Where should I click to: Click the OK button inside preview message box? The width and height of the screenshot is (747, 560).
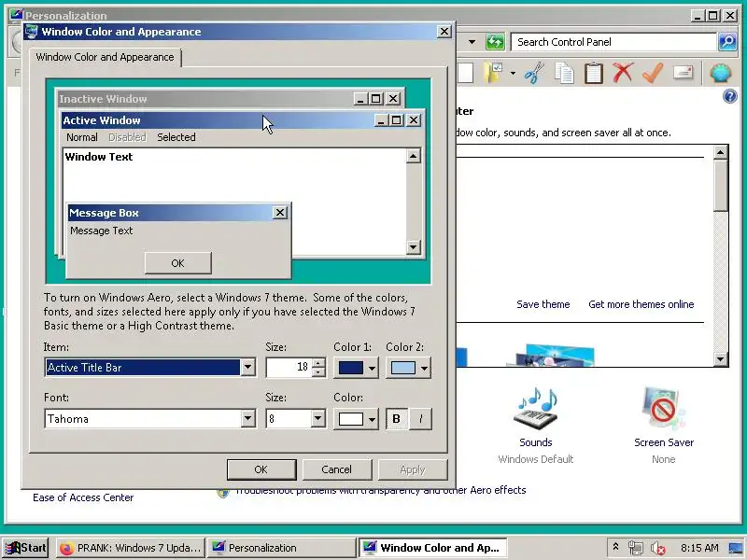point(177,263)
